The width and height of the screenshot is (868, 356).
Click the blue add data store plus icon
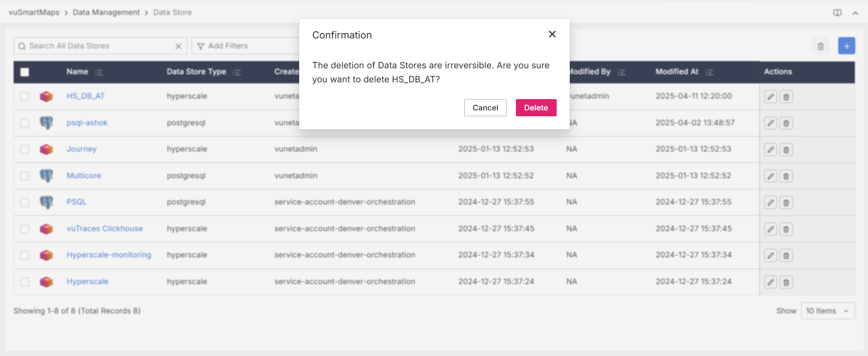coord(846,46)
